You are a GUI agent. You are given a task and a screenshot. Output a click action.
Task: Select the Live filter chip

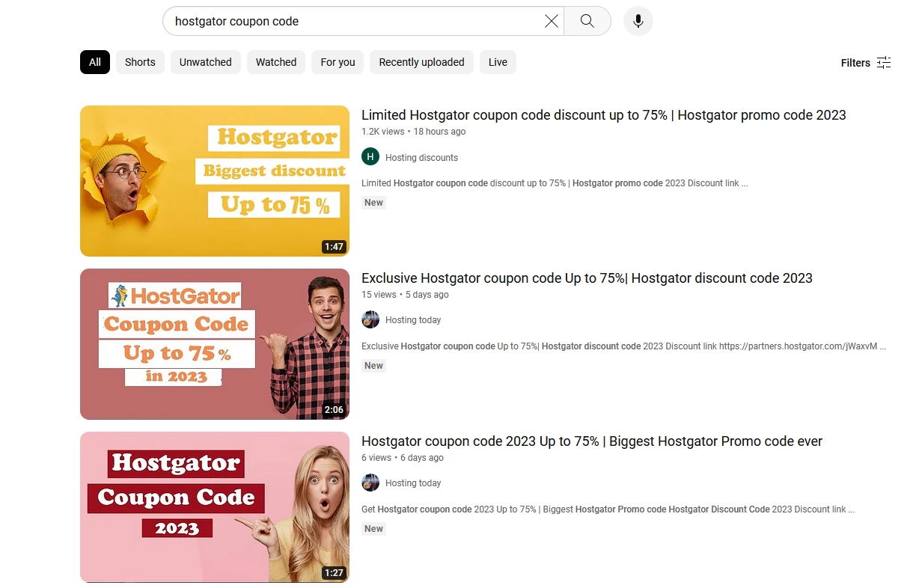pyautogui.click(x=498, y=62)
